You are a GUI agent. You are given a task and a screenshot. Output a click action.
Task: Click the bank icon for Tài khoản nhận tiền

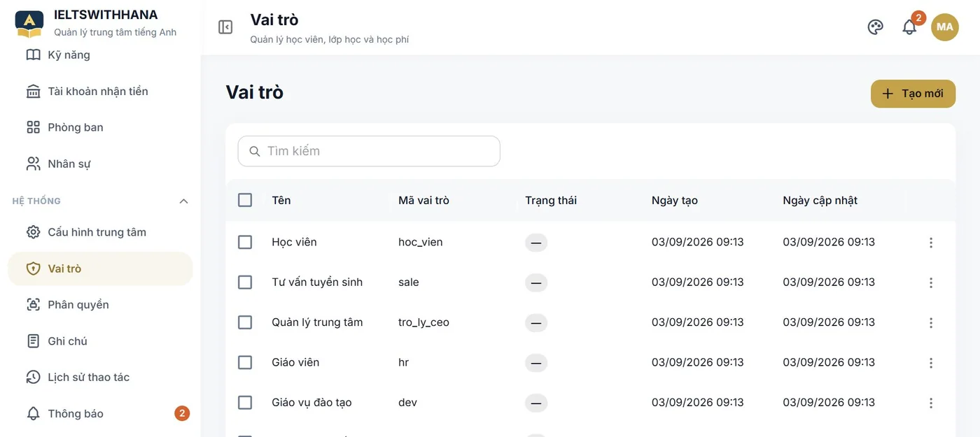[33, 92]
